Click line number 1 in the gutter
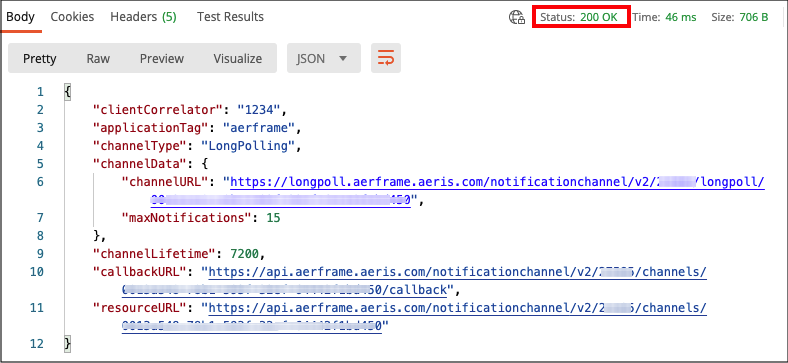Viewport: 788px width, 363px height. coord(40,92)
